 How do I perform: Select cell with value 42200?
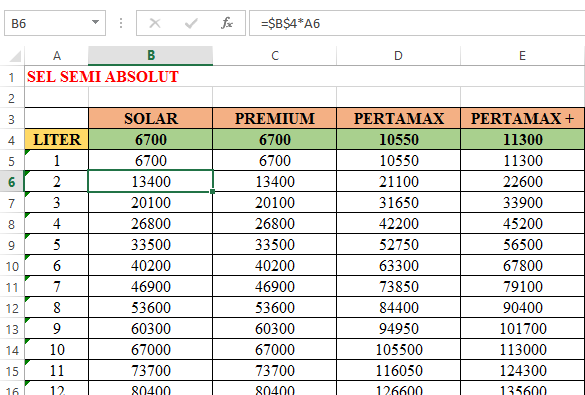click(398, 223)
